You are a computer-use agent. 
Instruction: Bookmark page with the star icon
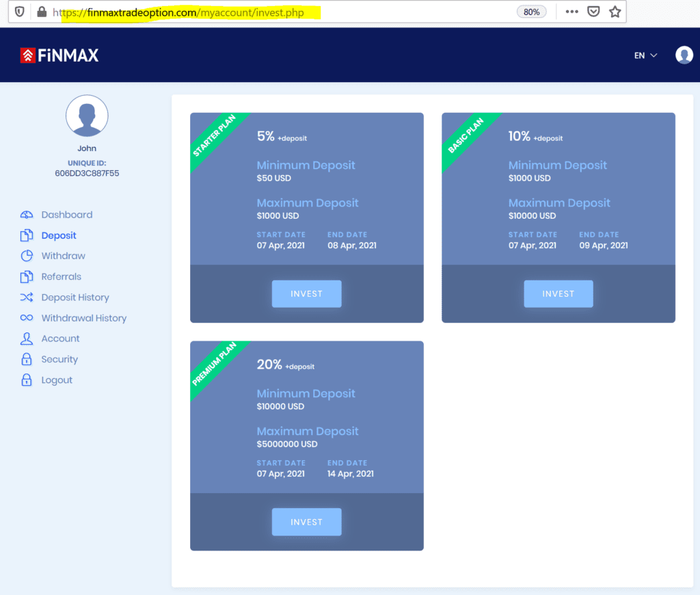(615, 12)
